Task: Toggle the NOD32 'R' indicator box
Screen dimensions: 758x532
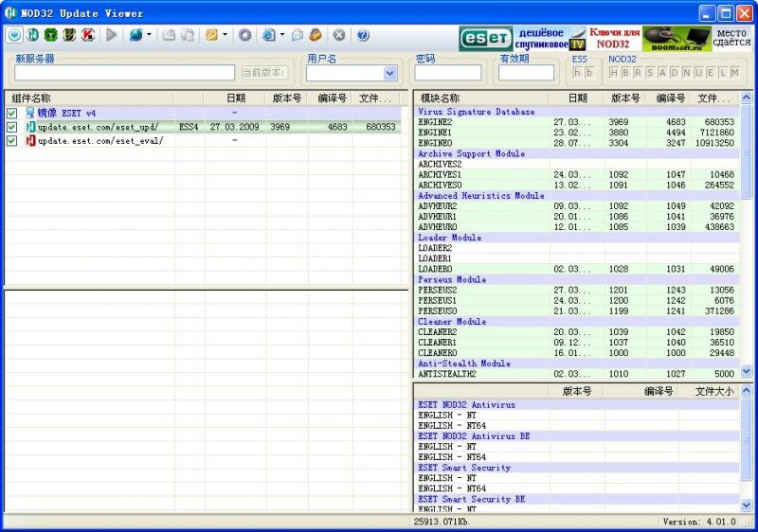Action: [638, 73]
